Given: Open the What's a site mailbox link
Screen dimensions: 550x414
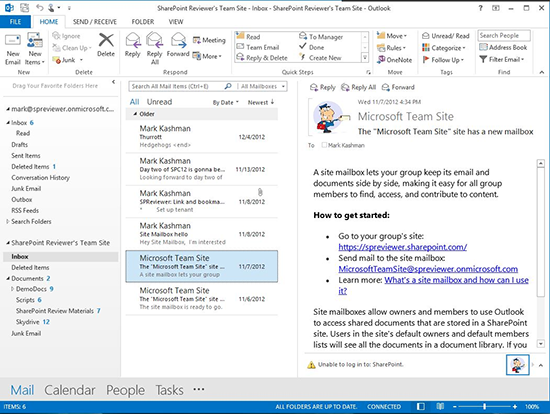Looking at the screenshot, I should [x=456, y=280].
